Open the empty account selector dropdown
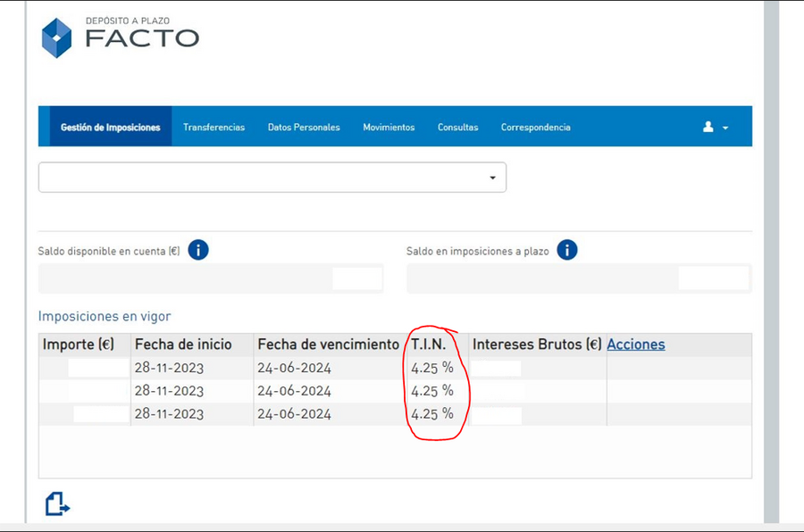The height and width of the screenshot is (532, 804). tap(272, 178)
